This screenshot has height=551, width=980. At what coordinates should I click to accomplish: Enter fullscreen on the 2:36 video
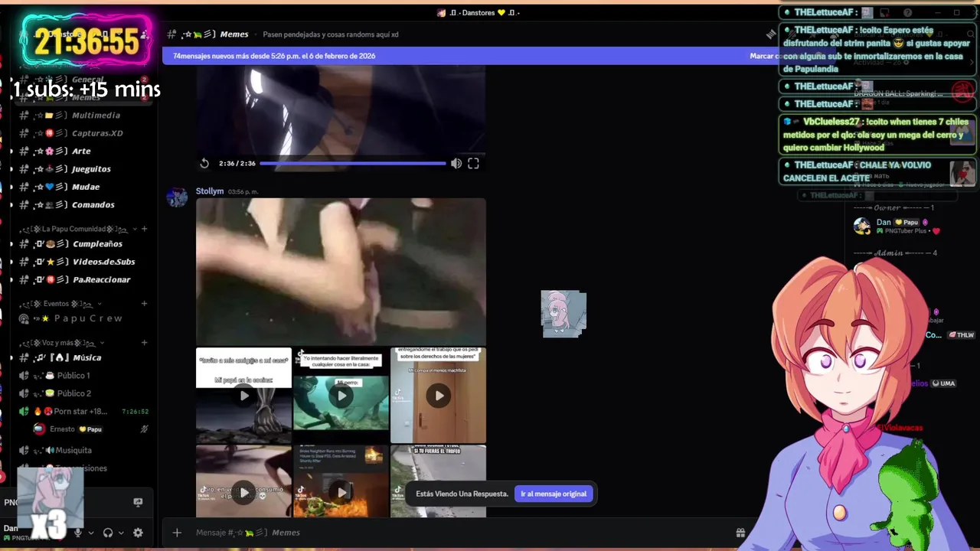click(473, 163)
